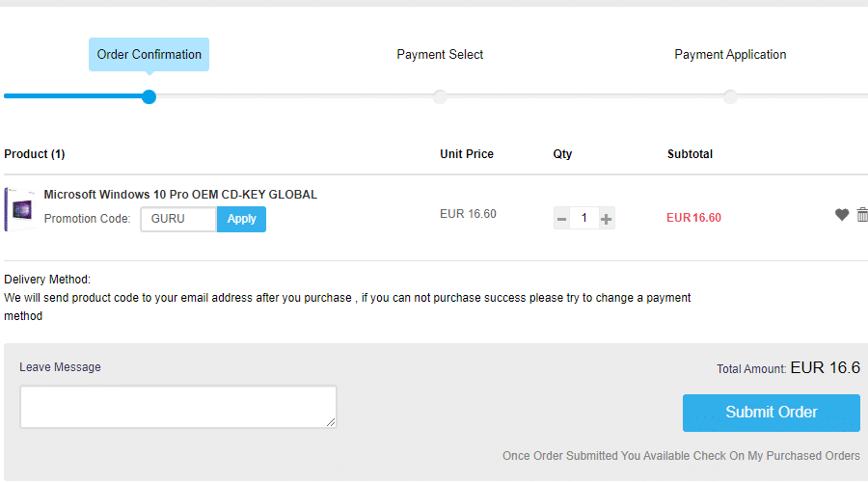
Task: Grab the Leave Message box resize handle
Action: (x=331, y=422)
